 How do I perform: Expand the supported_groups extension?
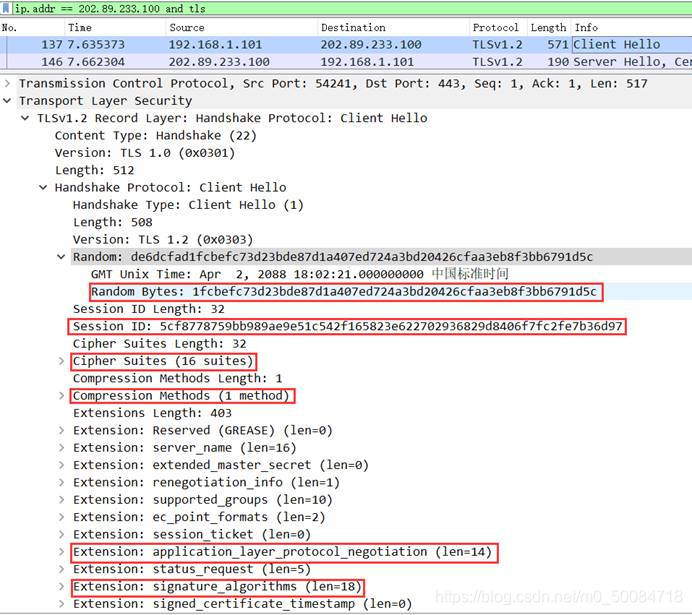coord(61,500)
